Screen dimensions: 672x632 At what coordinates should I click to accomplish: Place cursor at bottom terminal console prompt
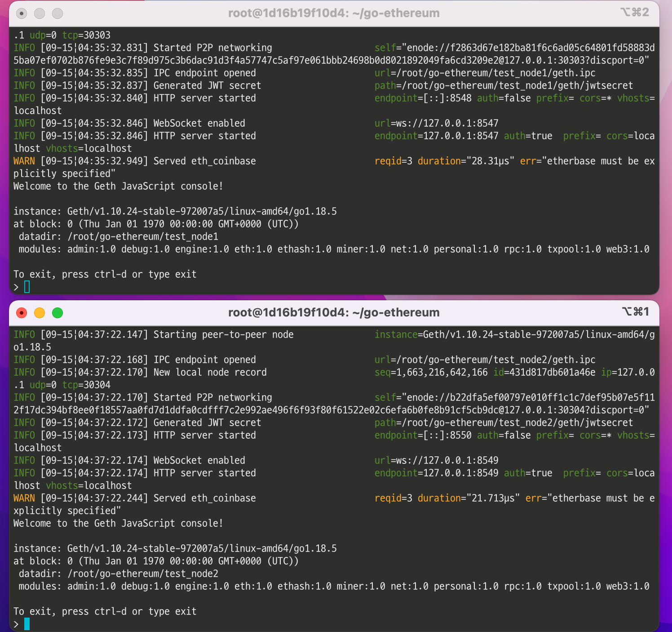click(27, 624)
